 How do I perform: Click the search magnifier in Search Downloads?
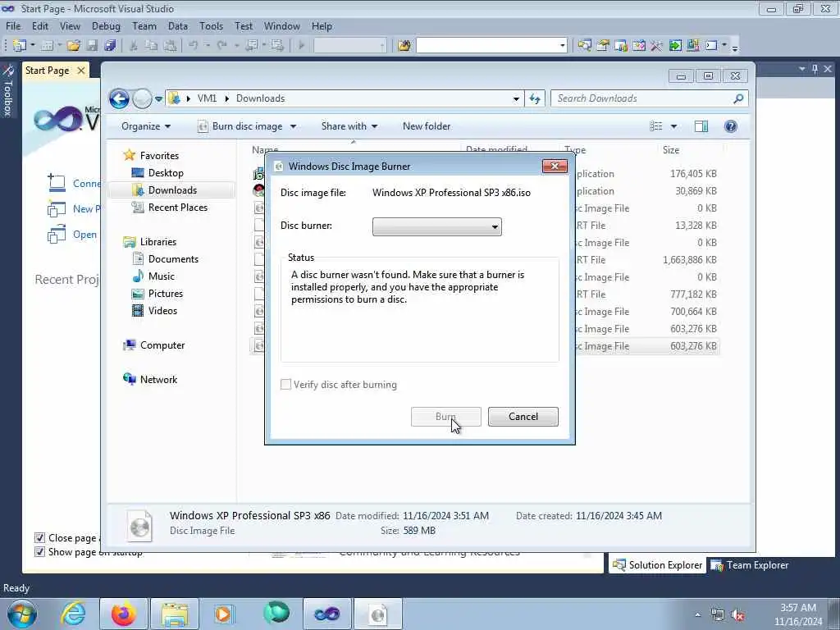[x=738, y=98]
